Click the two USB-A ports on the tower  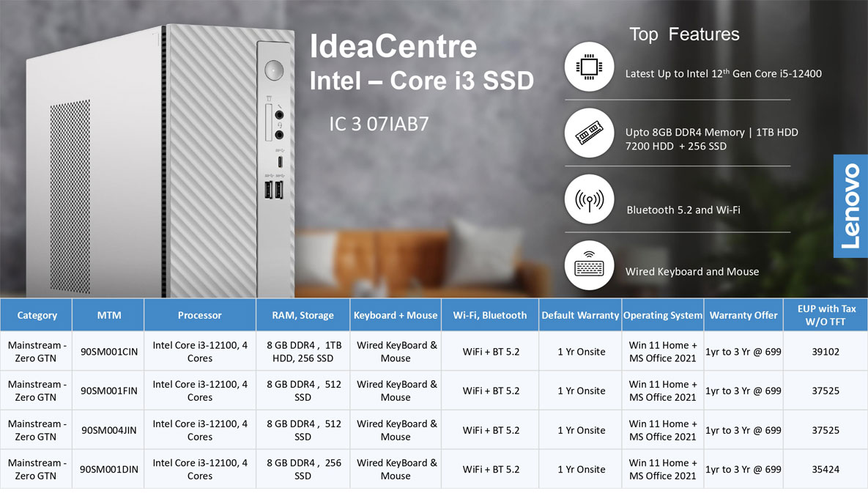(273, 189)
